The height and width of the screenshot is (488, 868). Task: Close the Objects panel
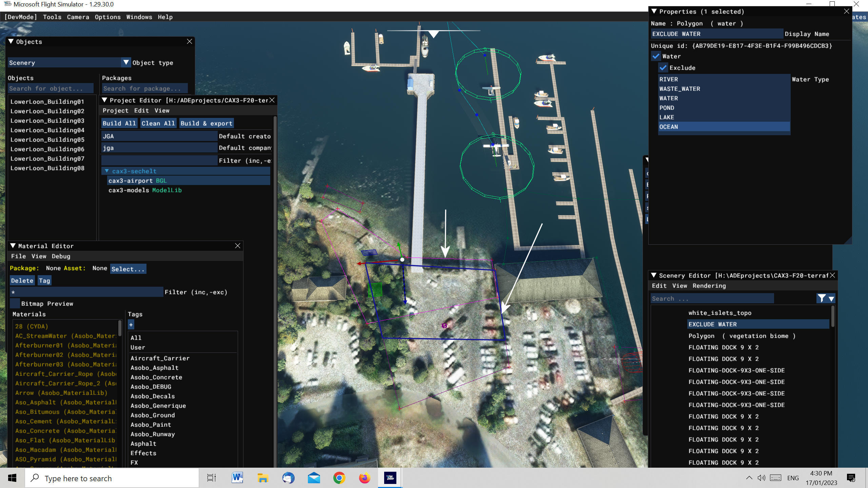click(x=190, y=41)
